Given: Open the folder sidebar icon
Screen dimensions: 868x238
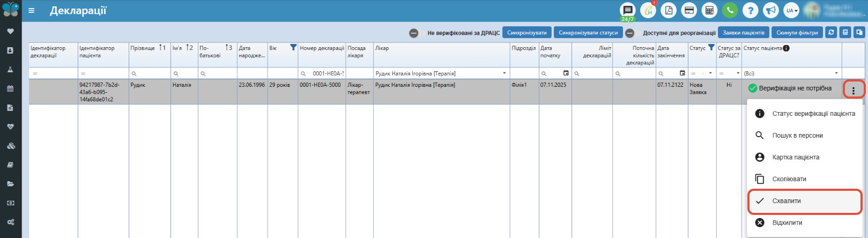Looking at the screenshot, I should pyautogui.click(x=10, y=184).
